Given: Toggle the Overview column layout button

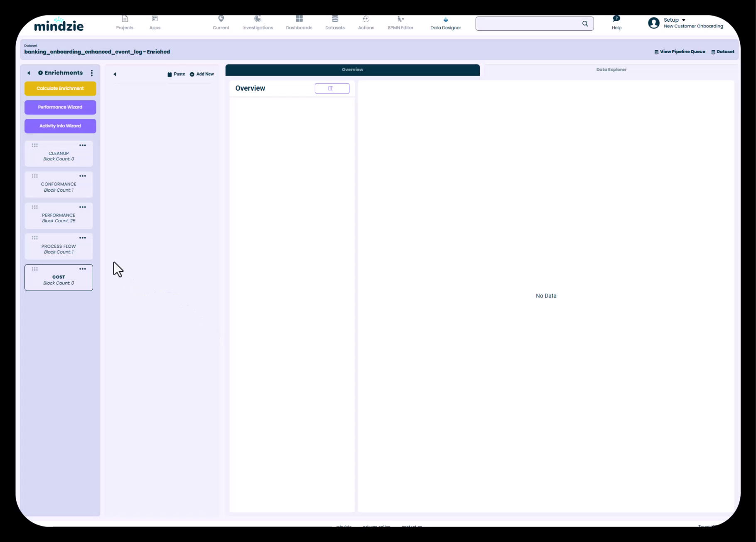Looking at the screenshot, I should click(332, 89).
